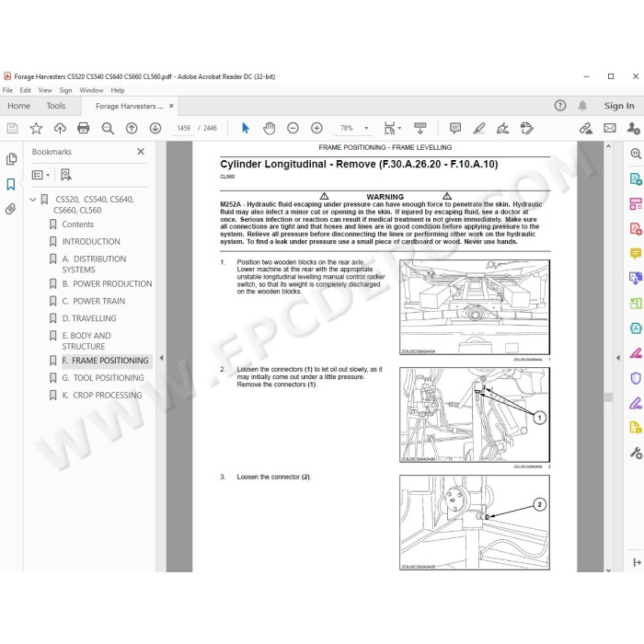This screenshot has height=644, width=644.
Task: Add a comment sticky note
Action: (455, 129)
